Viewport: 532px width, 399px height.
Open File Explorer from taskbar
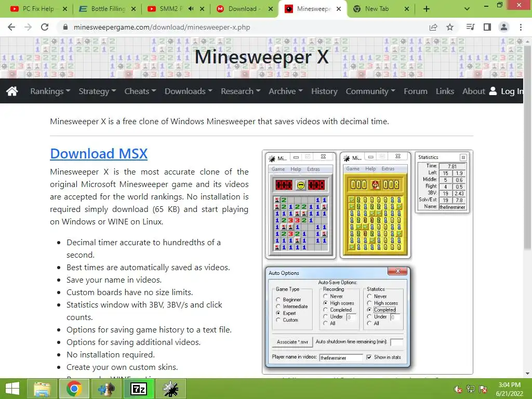42,389
